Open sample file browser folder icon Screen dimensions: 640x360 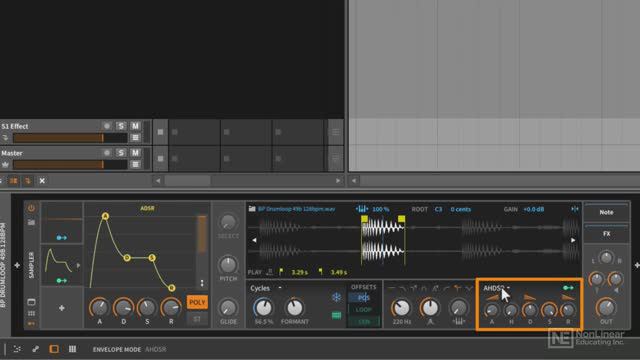click(x=252, y=209)
